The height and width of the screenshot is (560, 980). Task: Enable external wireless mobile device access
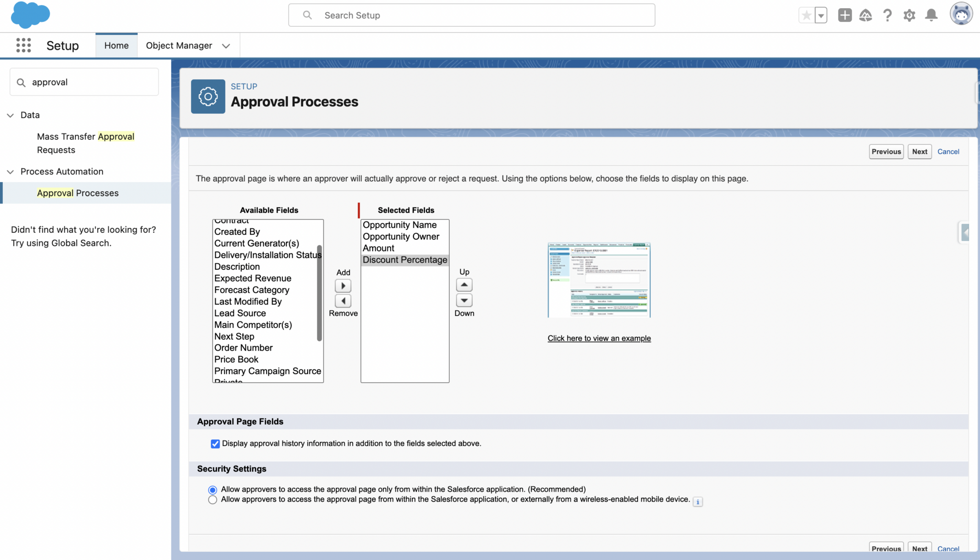[212, 500]
